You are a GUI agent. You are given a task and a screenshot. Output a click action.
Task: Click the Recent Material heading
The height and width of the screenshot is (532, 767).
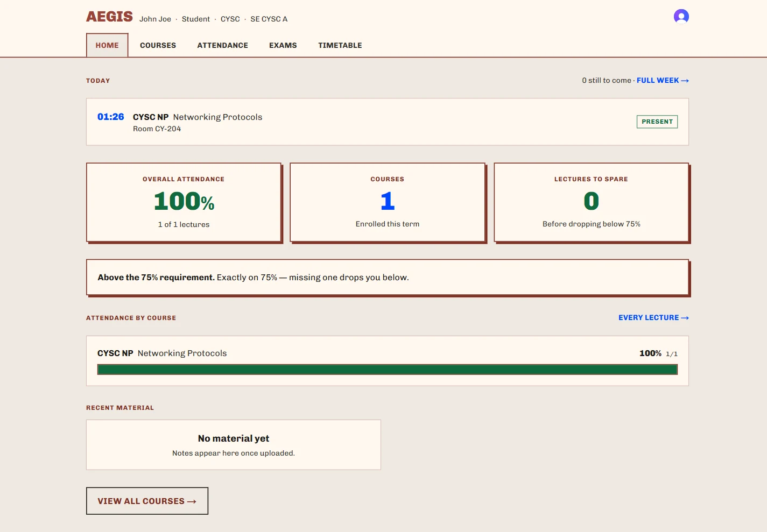pyautogui.click(x=120, y=408)
